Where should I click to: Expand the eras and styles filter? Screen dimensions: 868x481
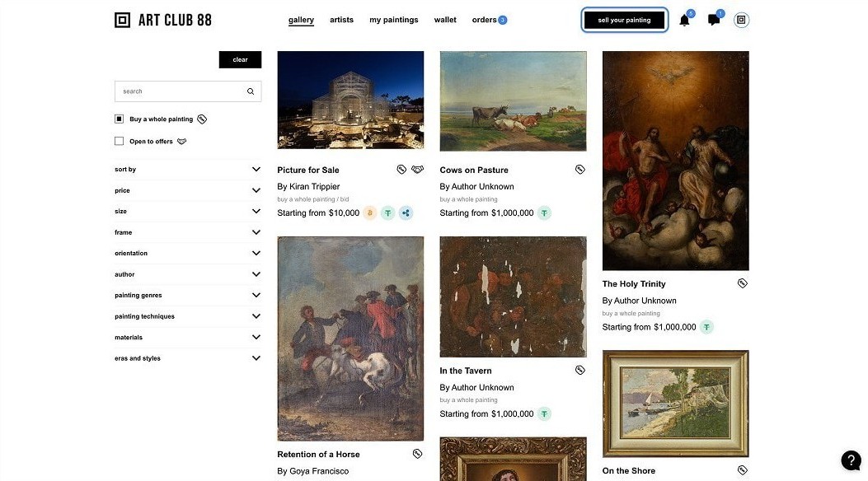[188, 358]
